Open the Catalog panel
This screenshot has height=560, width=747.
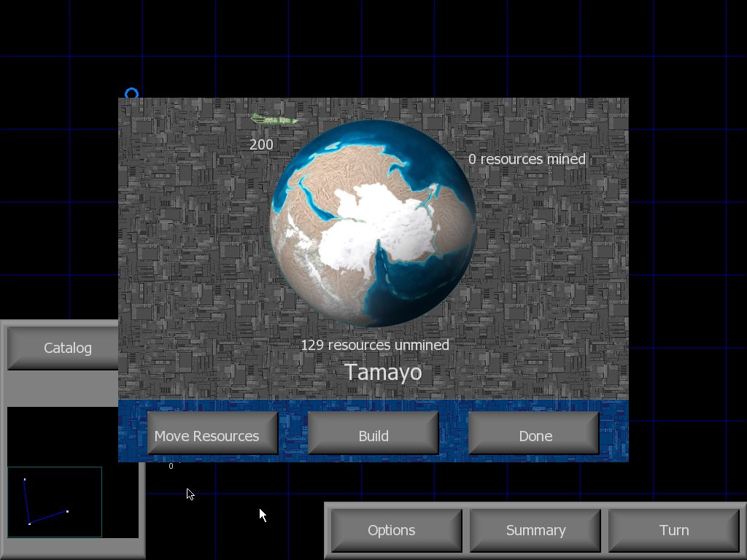pos(67,348)
